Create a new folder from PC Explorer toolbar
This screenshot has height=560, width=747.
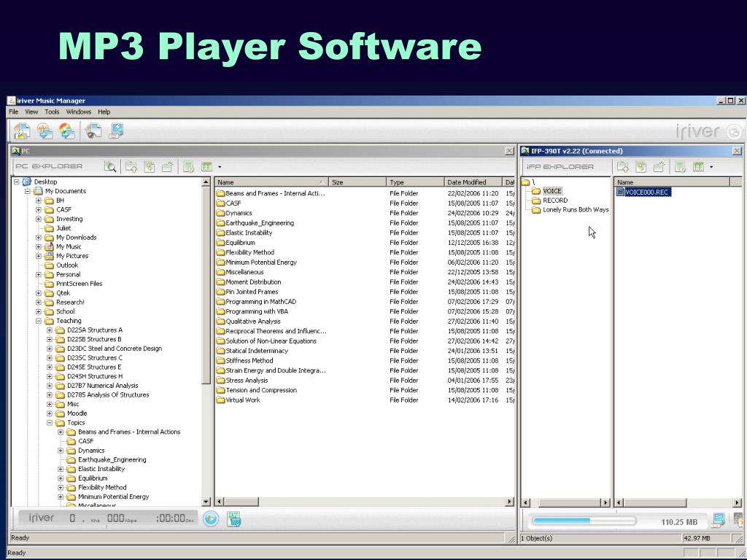click(167, 167)
